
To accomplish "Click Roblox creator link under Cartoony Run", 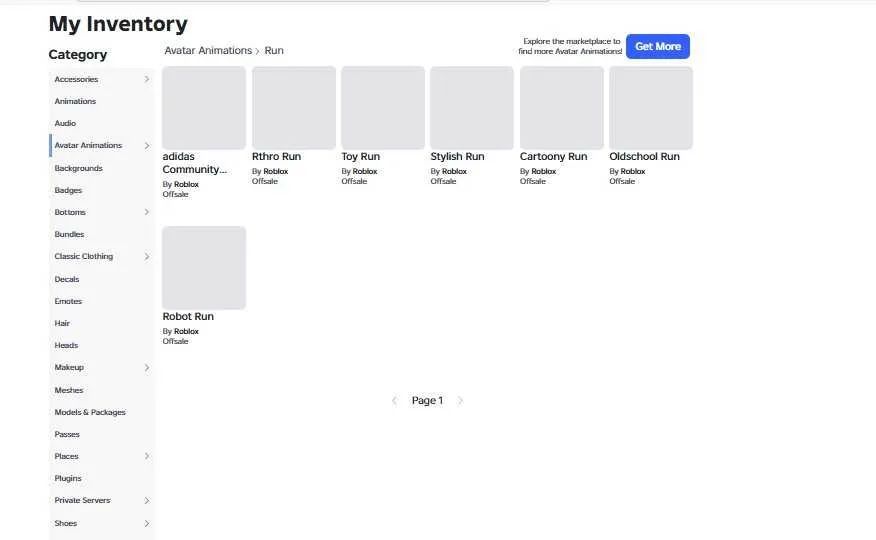I will (544, 171).
